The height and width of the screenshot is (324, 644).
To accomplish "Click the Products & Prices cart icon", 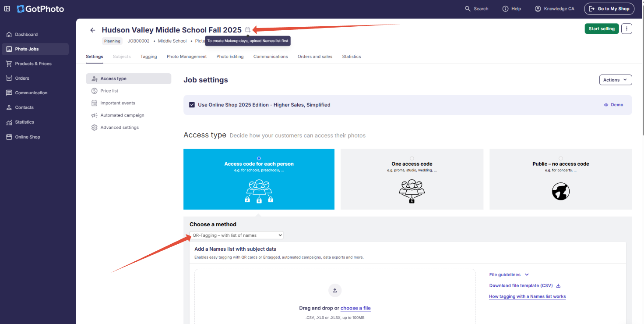I will click(x=9, y=64).
